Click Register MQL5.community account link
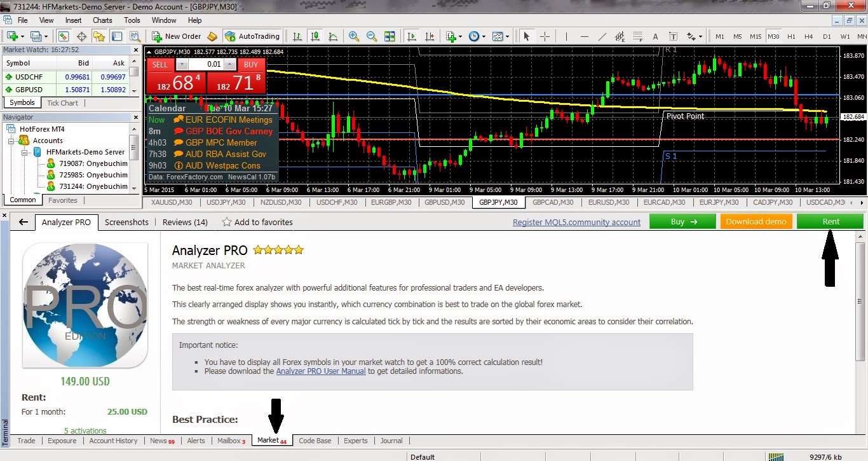 click(x=576, y=222)
